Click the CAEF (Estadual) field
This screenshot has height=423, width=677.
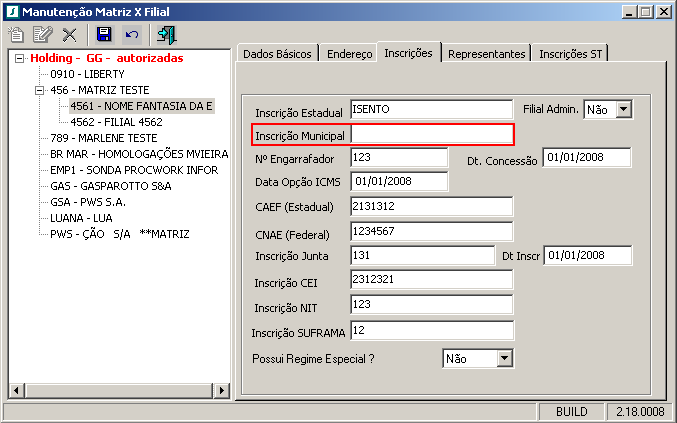[x=431, y=206]
